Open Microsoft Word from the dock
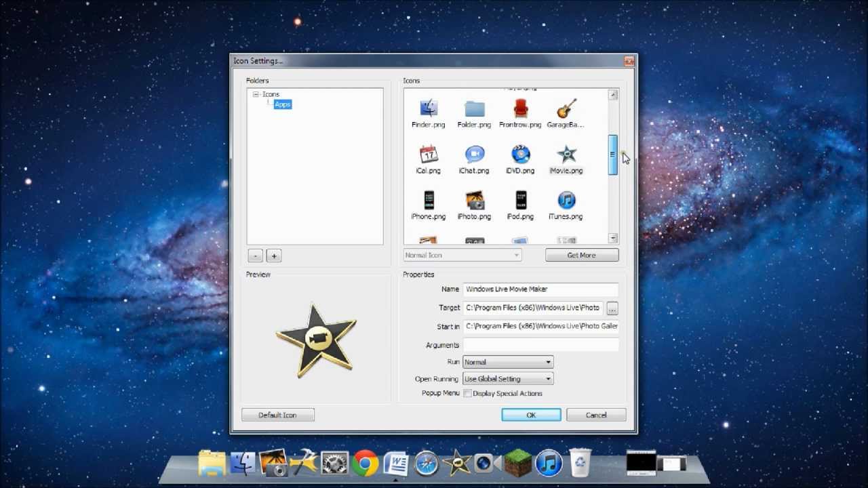 396,464
